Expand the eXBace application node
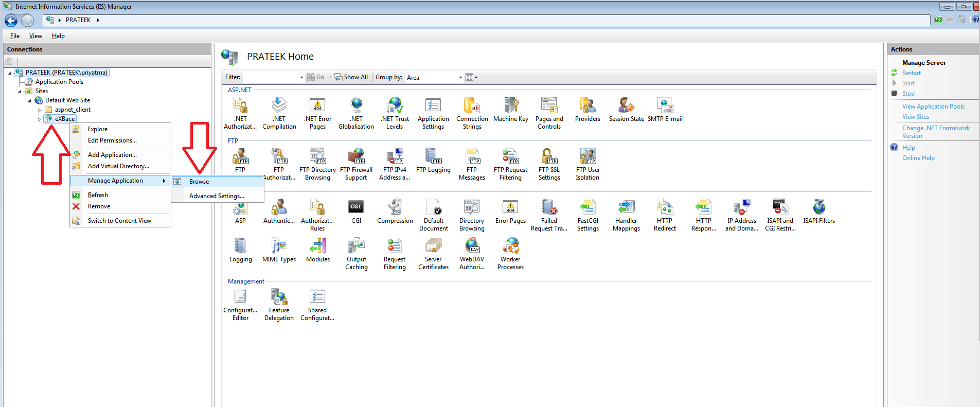The width and height of the screenshot is (980, 407). 39,119
